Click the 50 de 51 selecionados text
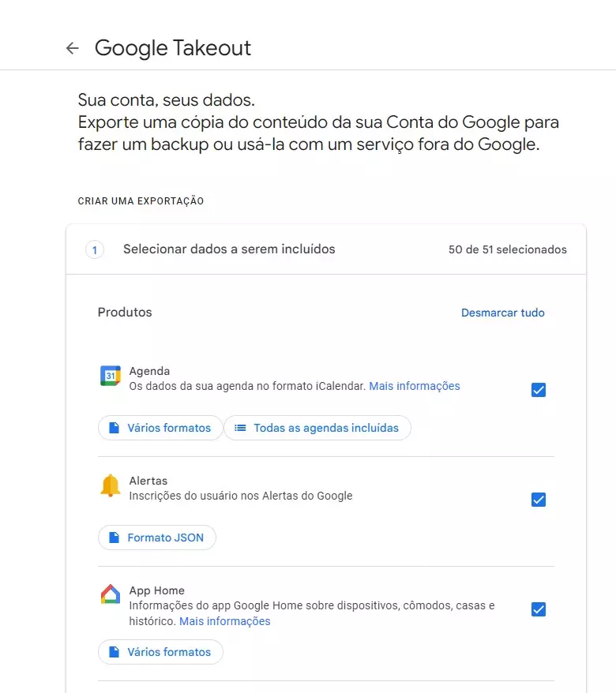 point(508,249)
